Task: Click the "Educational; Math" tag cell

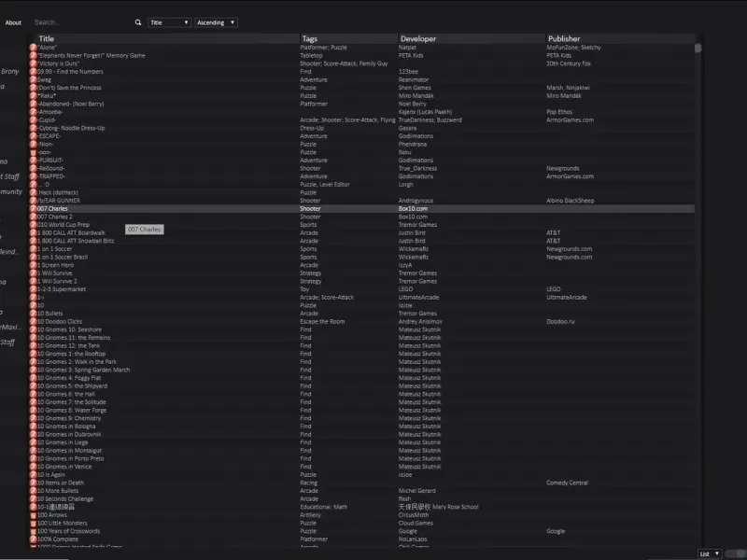Action: tap(324, 507)
